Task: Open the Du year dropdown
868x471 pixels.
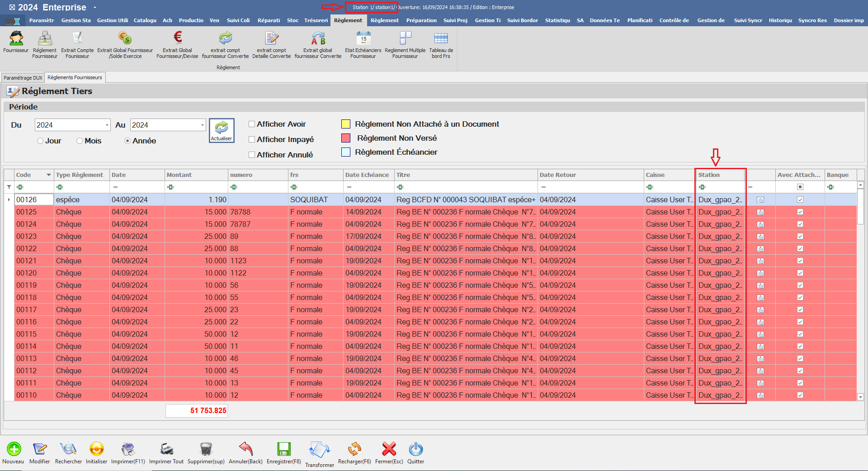Action: point(107,125)
